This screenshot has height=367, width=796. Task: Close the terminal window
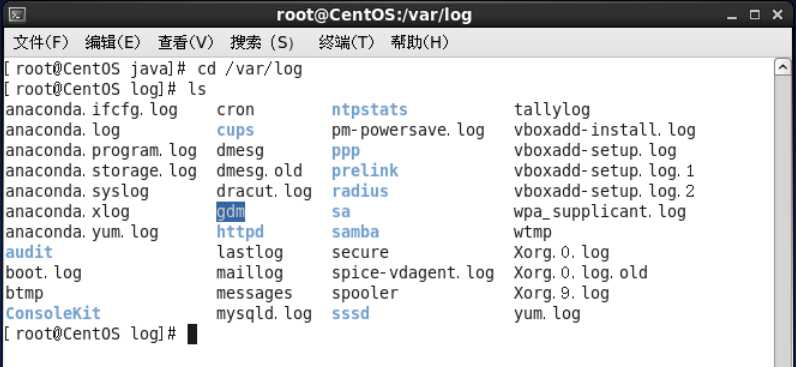pos(777,15)
